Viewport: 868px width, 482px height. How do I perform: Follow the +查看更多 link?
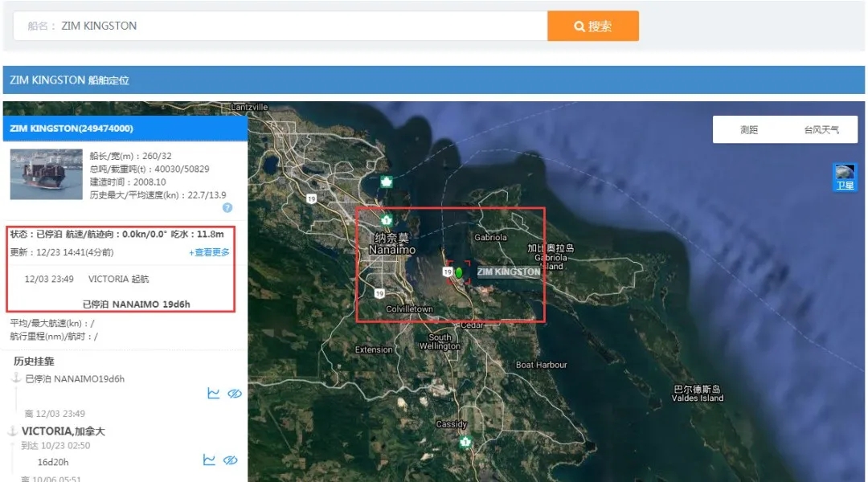tap(209, 252)
